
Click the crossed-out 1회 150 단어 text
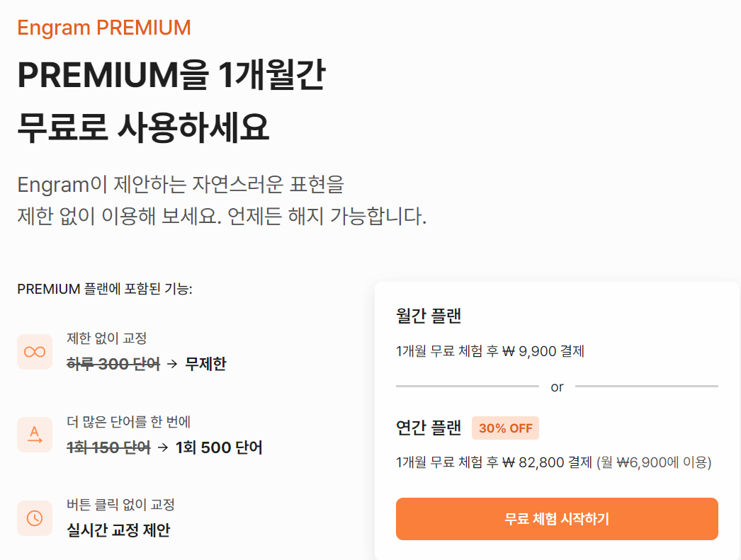click(108, 447)
